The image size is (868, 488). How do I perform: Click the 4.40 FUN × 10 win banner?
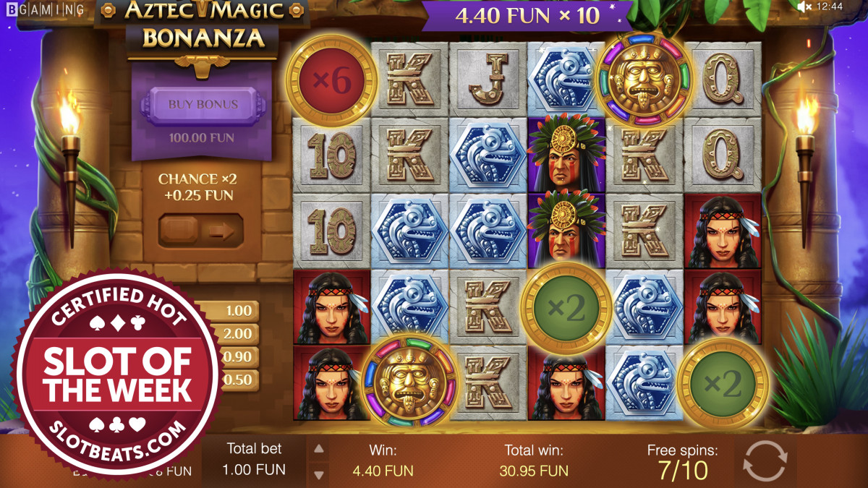(x=527, y=15)
